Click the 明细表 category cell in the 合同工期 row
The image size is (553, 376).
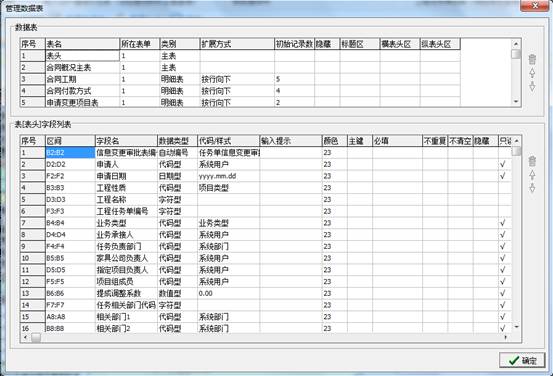click(x=180, y=79)
